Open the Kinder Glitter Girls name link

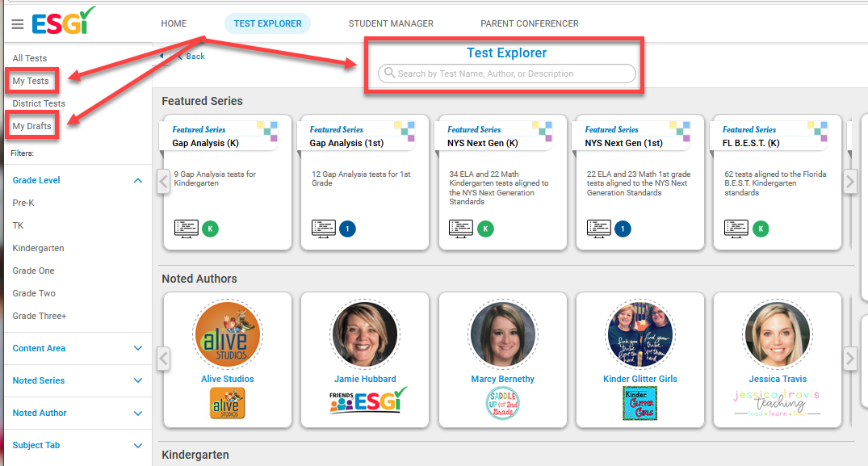point(640,379)
